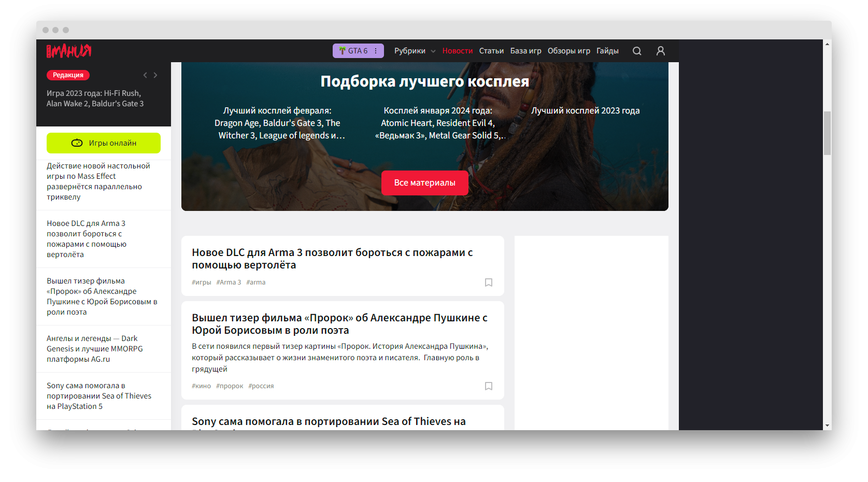Screen dimensions: 868x482
Task: Open the search icon in the navigation bar
Action: click(636, 50)
